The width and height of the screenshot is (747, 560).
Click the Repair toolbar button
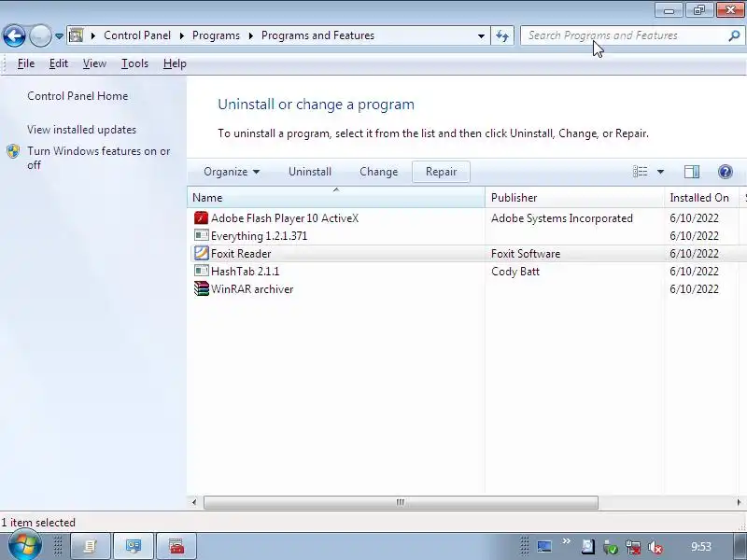(441, 172)
